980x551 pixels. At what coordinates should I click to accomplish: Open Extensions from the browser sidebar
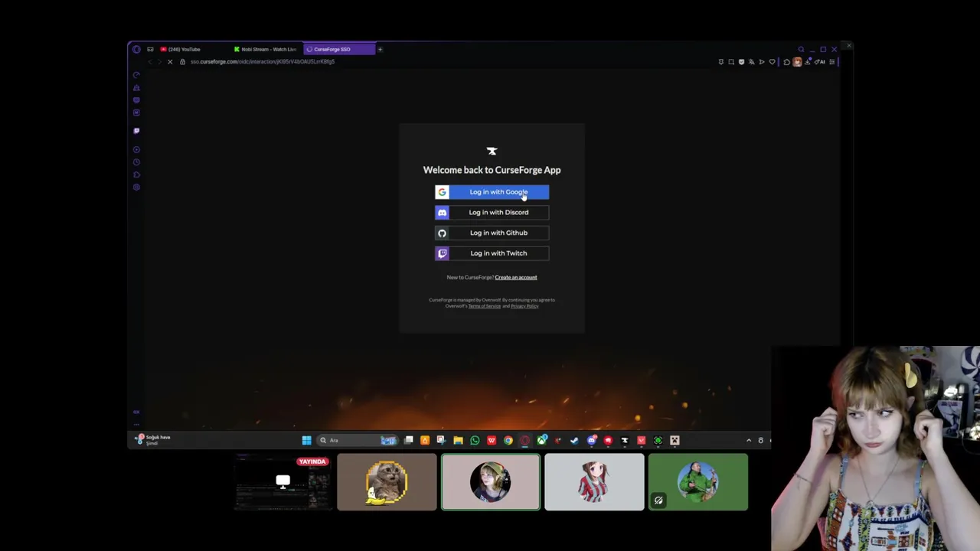[x=136, y=174]
